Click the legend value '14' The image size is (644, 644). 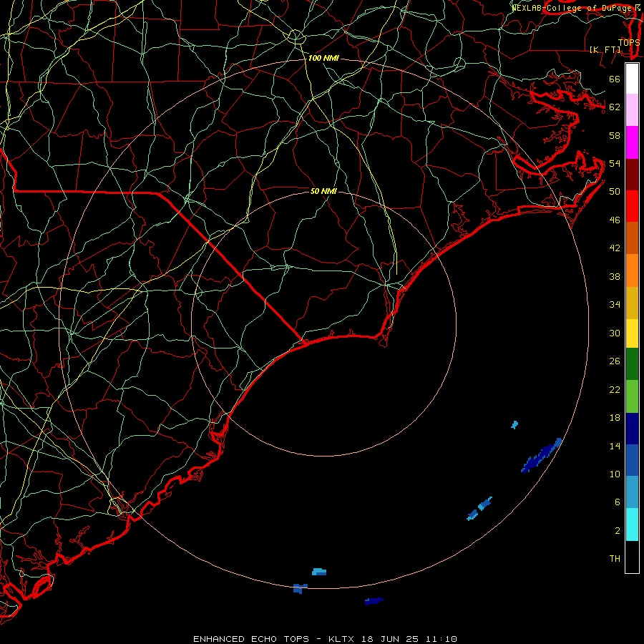click(615, 446)
